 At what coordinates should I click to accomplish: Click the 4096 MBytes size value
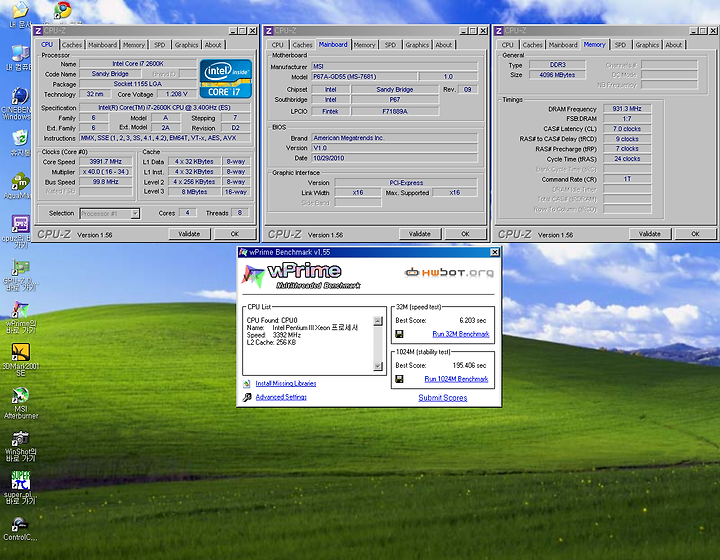[557, 75]
